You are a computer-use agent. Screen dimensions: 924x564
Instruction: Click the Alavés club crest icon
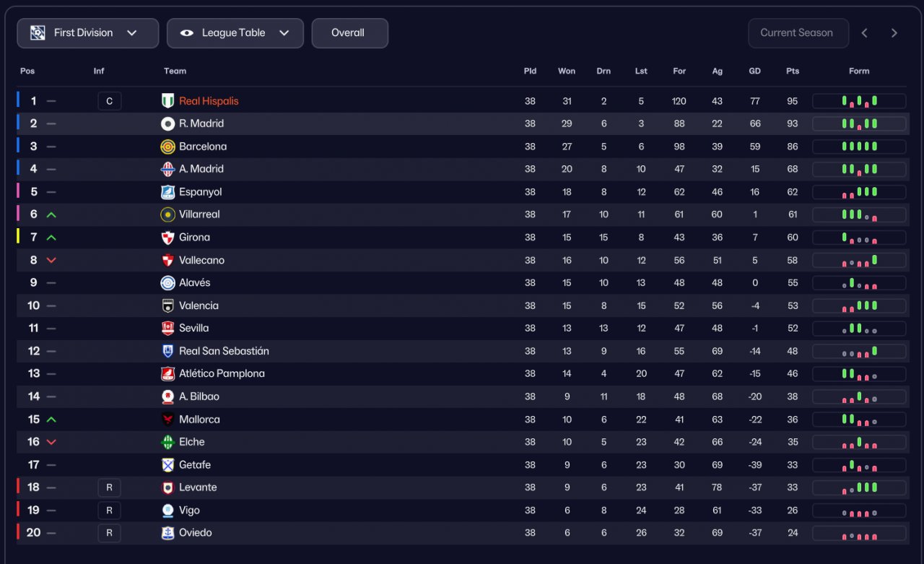(167, 283)
